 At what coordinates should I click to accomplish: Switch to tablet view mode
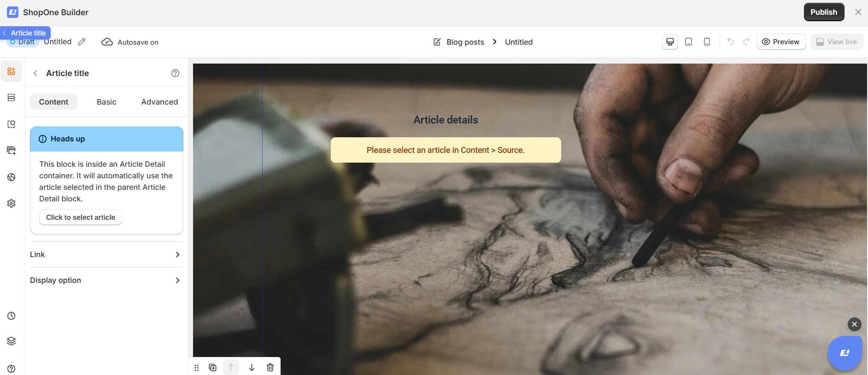click(x=688, y=42)
